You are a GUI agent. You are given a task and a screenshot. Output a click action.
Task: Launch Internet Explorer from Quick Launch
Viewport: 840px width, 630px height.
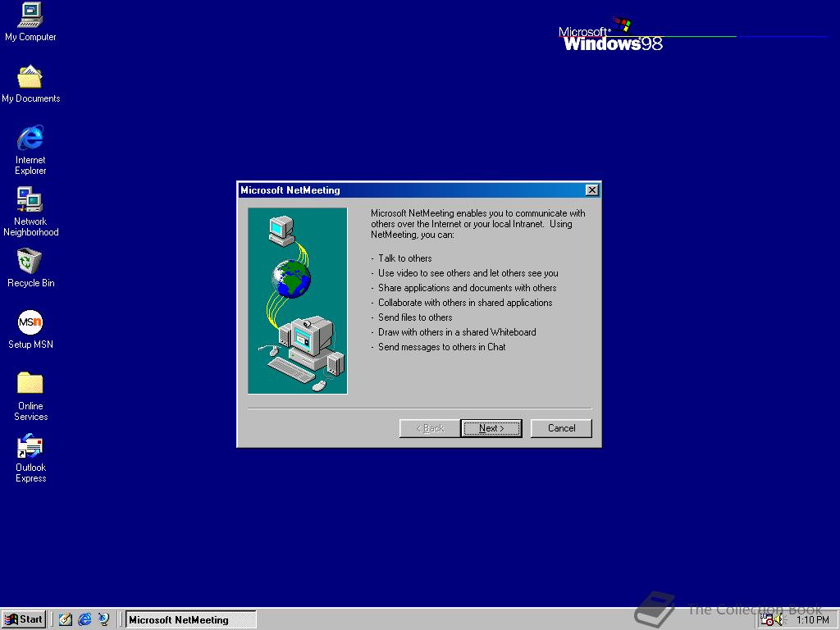tap(84, 619)
